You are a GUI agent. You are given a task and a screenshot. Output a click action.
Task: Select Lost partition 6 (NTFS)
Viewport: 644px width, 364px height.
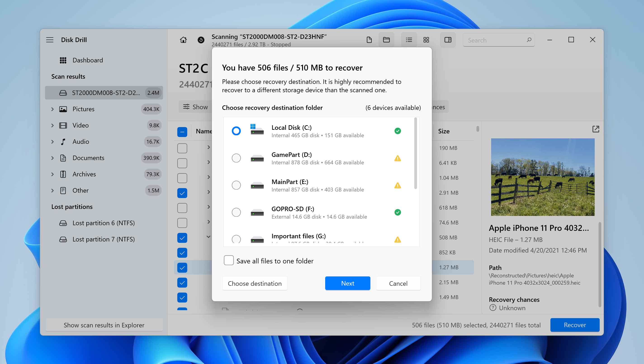coord(104,223)
